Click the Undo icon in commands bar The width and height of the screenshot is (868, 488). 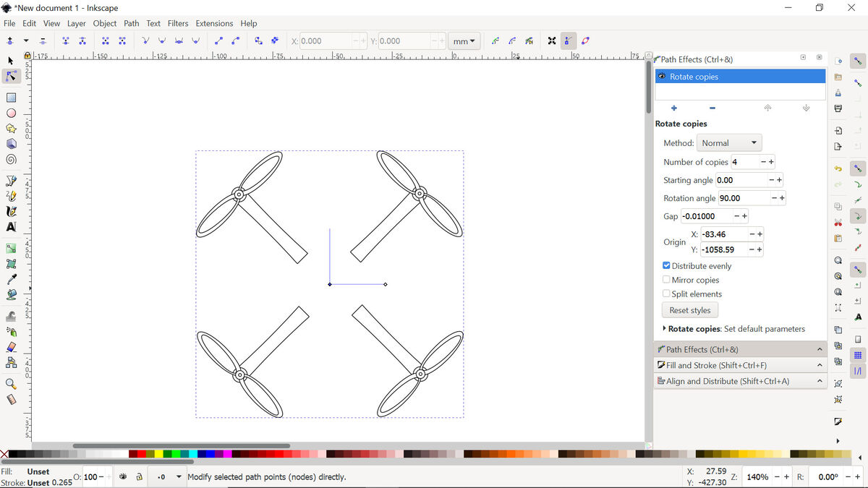tap(838, 168)
